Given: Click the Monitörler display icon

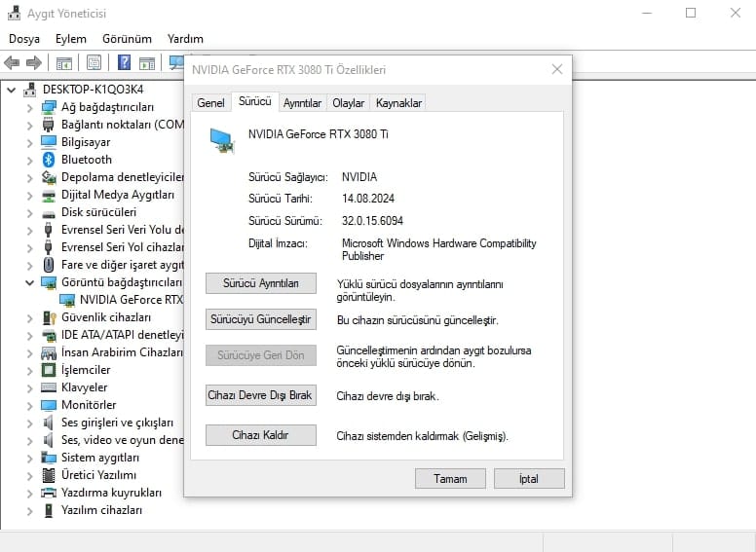Looking at the screenshot, I should coord(49,405).
